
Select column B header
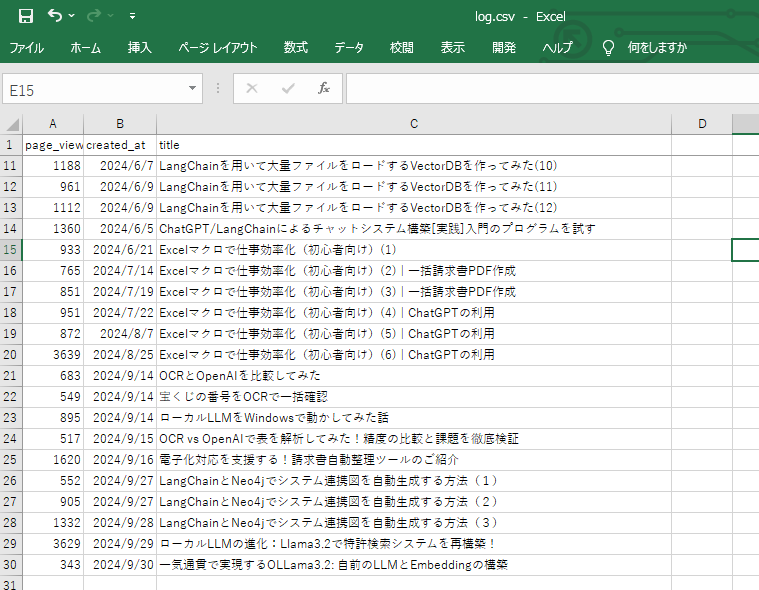(120, 124)
